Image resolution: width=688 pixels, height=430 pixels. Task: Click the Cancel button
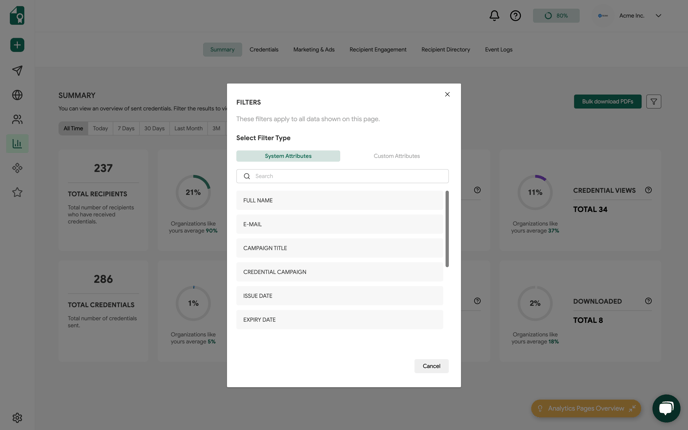(x=431, y=366)
